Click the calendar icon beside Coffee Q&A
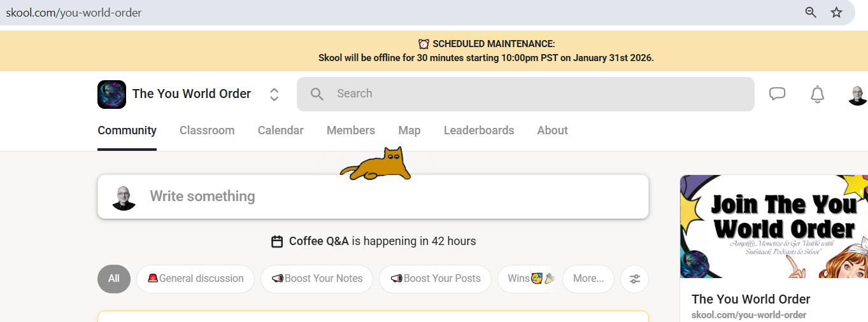Viewport: 868px width, 322px height. tap(277, 241)
